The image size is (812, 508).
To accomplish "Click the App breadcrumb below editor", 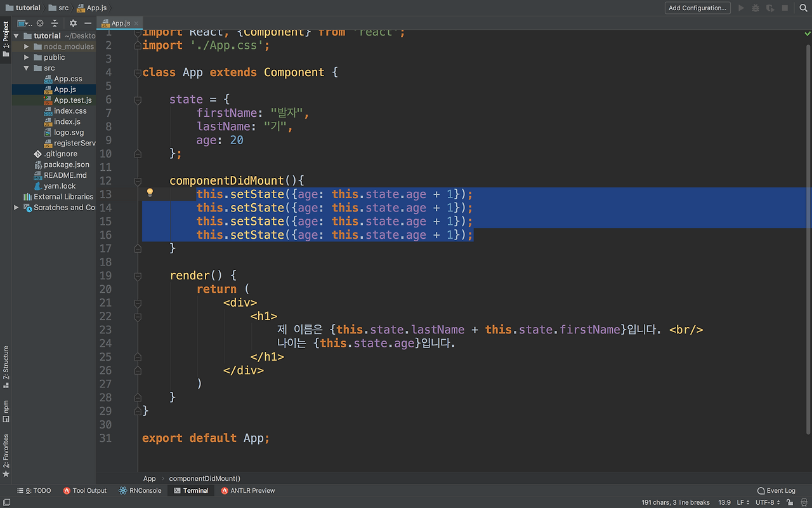I will 150,478.
